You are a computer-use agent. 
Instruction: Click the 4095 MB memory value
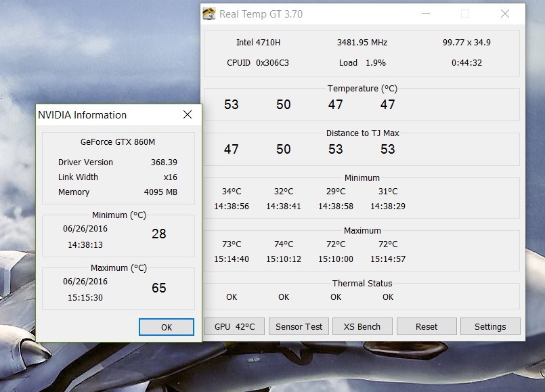click(160, 192)
